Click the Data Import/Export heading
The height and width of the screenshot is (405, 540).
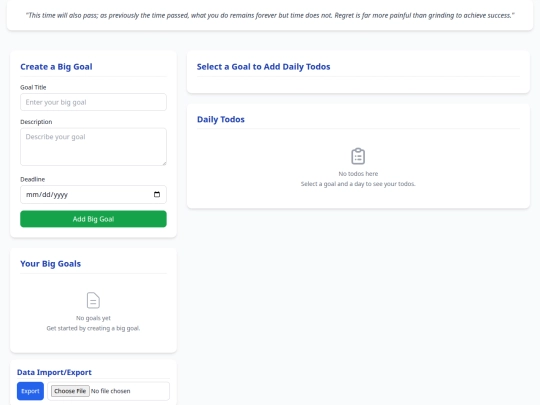54,372
